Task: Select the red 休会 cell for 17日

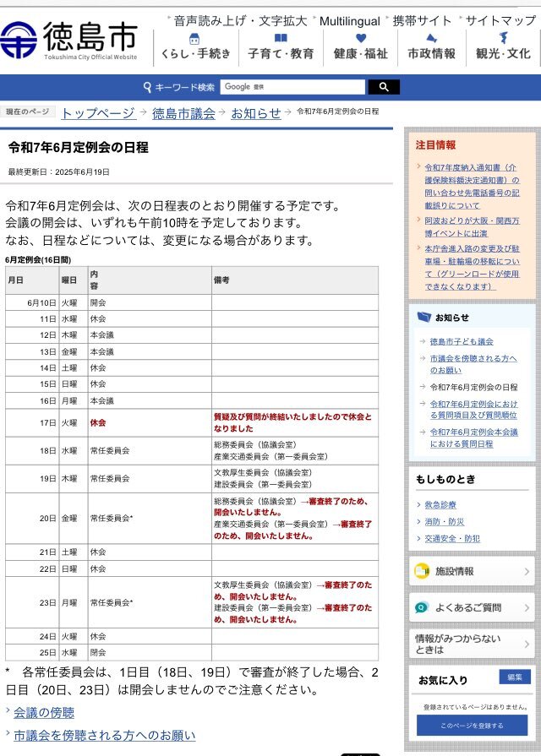Action: click(x=150, y=423)
